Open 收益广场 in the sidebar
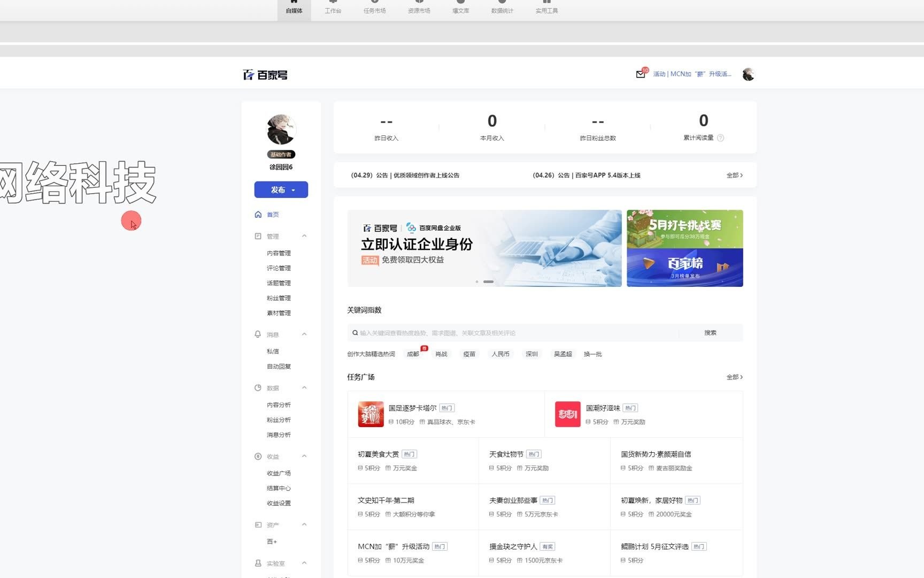This screenshot has width=924, height=578. [279, 474]
